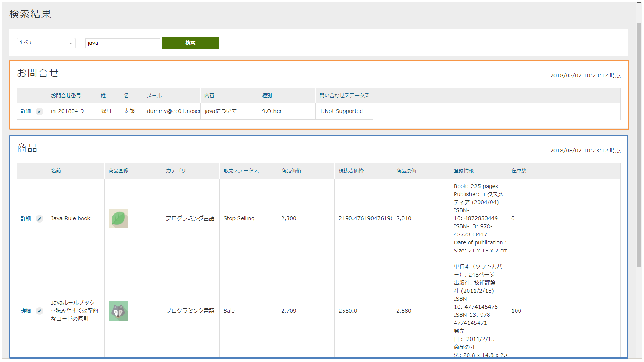Image resolution: width=644 pixels, height=362 pixels.
Task: Open 詳細 link for inquiry in-201804-9
Action: [26, 111]
